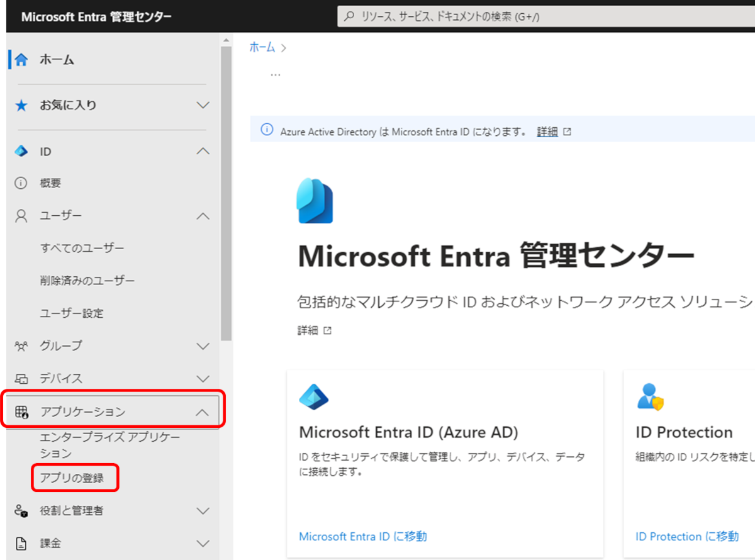Click the ID Protection card icon
This screenshot has width=755, height=560.
651,397
